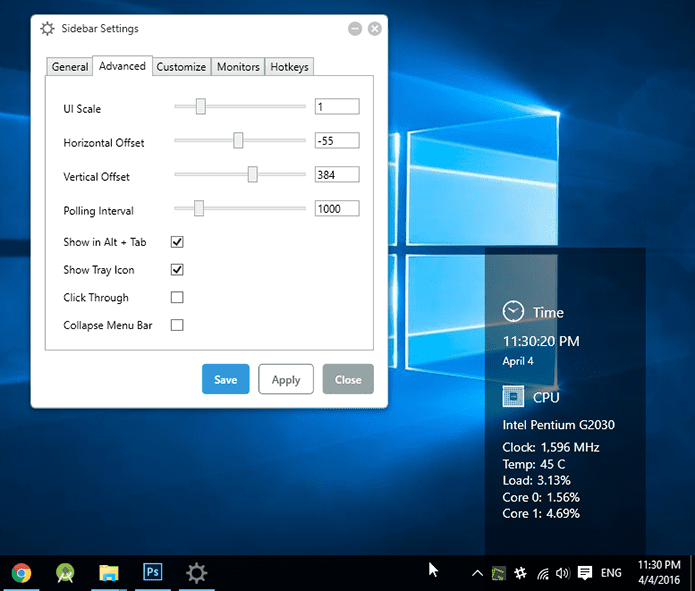The height and width of the screenshot is (591, 695).
Task: Switch to the Hotkeys tab
Action: [x=289, y=67]
